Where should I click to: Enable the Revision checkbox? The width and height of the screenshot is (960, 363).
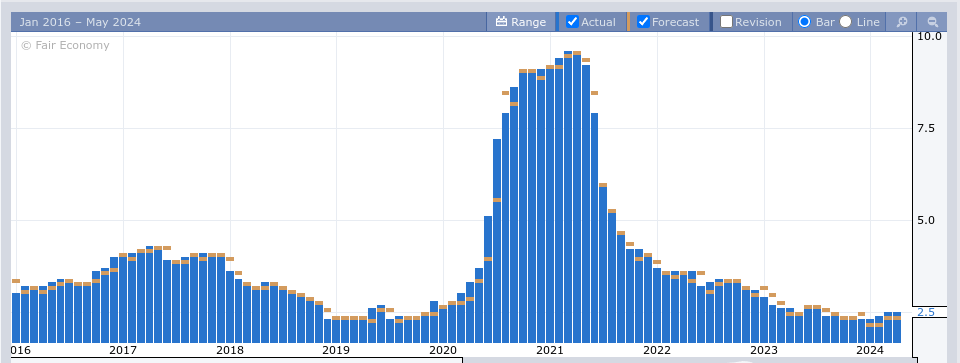(x=726, y=22)
